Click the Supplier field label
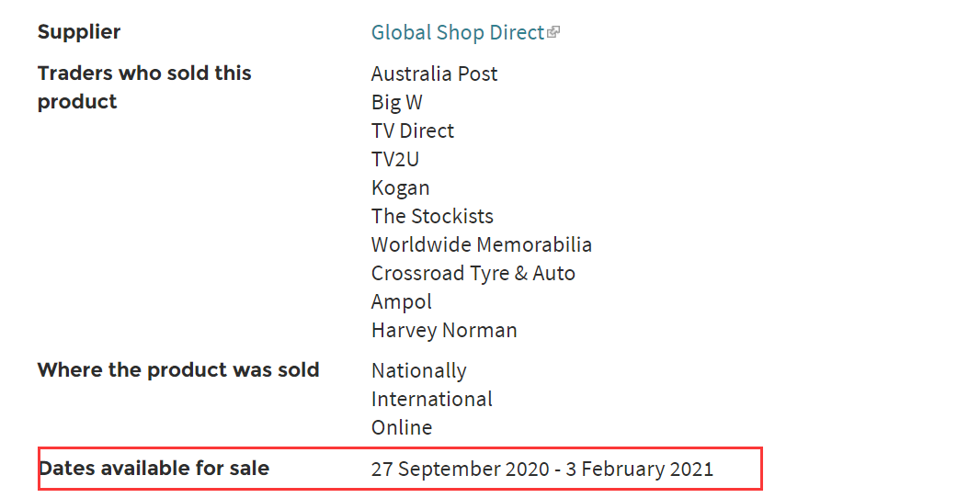Viewport: 980px width, 498px height. pyautogui.click(x=79, y=32)
